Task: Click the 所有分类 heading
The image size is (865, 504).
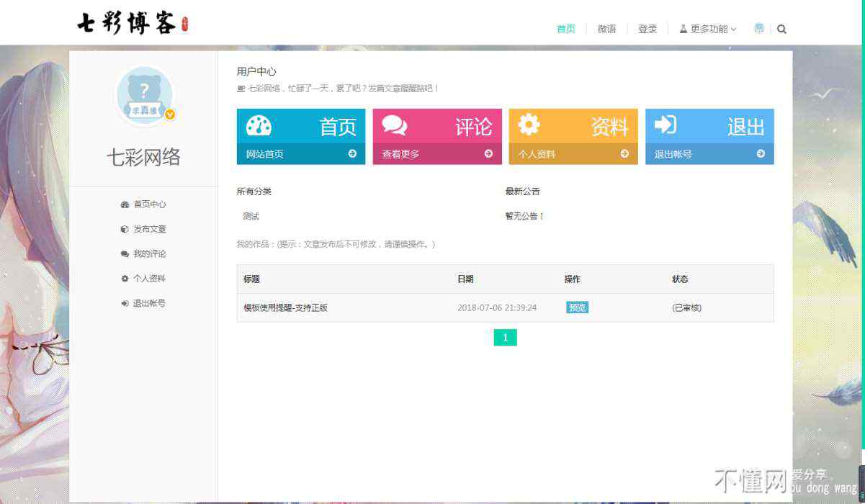Action: [x=254, y=192]
